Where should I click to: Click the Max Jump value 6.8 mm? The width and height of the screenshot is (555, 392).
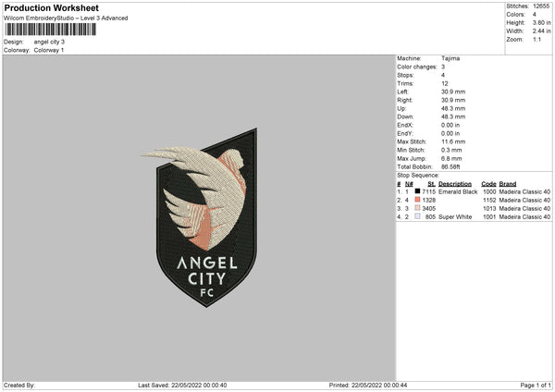[451, 158]
